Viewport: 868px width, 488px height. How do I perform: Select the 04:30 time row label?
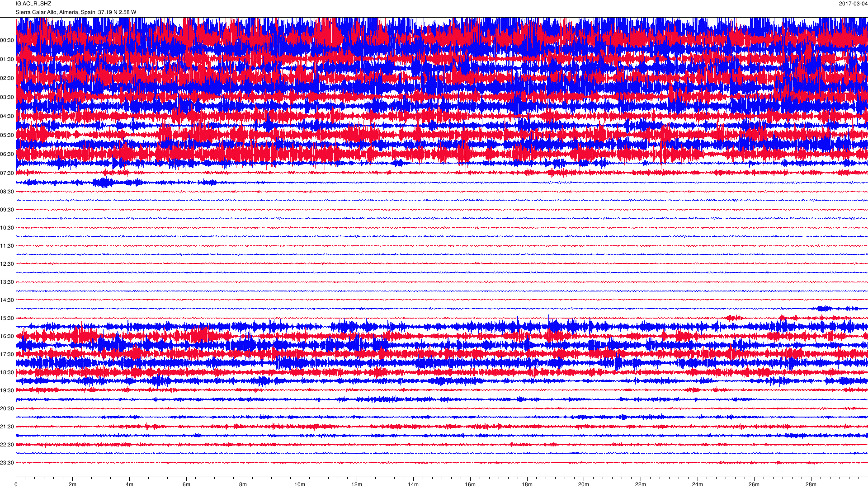point(7,116)
